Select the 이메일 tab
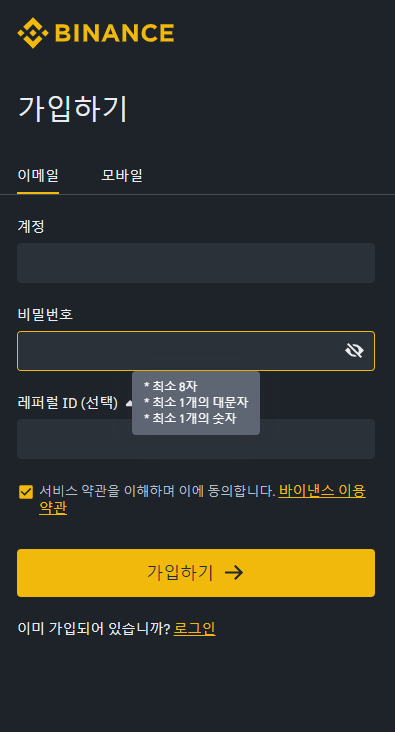 point(38,176)
